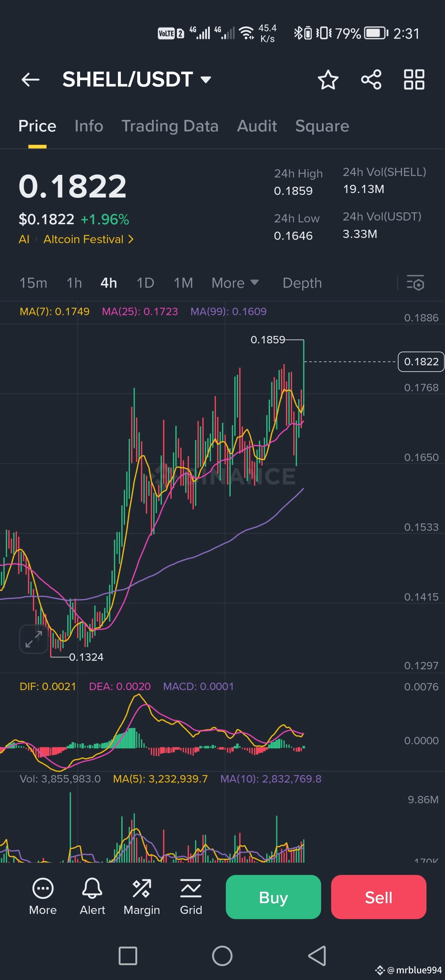Screen dimensions: 445x980
Task: Tap the 24h Vol(USDT) value 3.33M
Action: [360, 234]
